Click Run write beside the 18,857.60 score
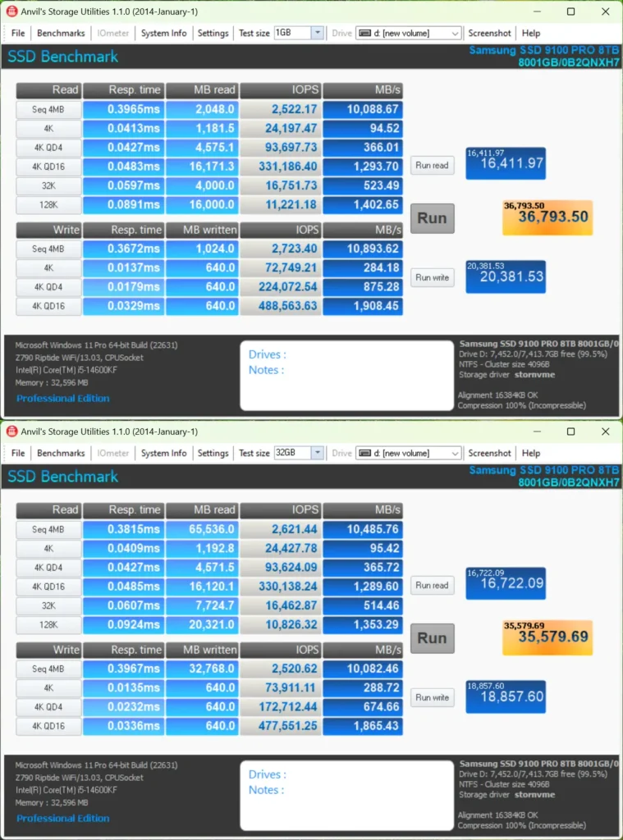The height and width of the screenshot is (840, 623). click(432, 697)
